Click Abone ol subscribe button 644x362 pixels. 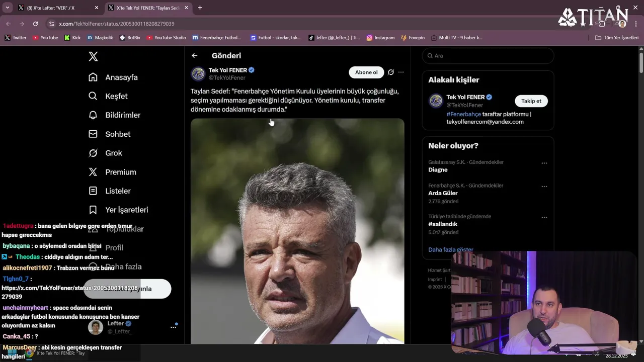[366, 72]
